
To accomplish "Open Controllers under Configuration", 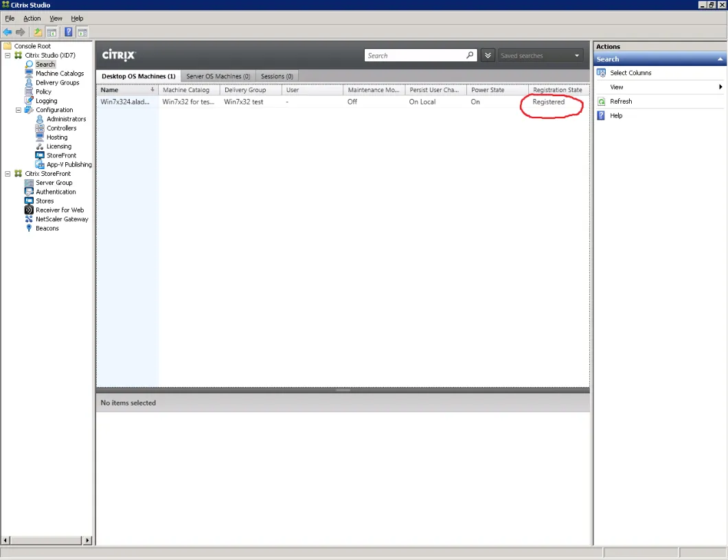I will point(61,128).
